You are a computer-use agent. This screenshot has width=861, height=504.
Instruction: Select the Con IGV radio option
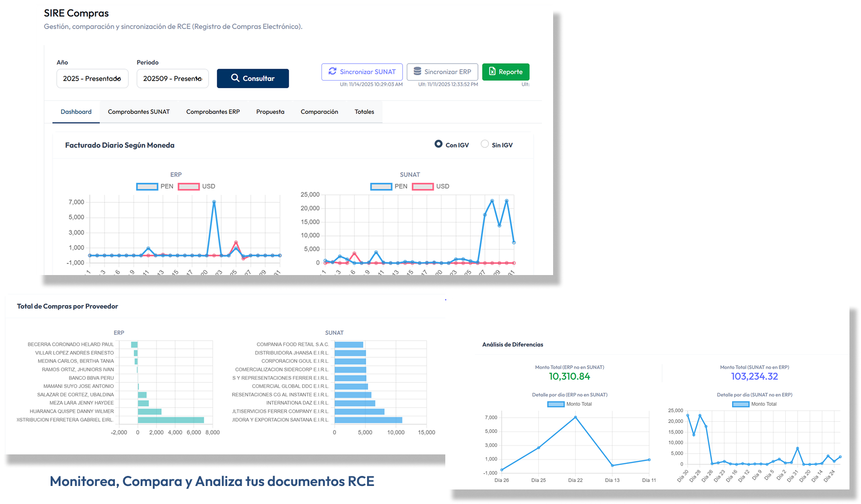pyautogui.click(x=438, y=144)
